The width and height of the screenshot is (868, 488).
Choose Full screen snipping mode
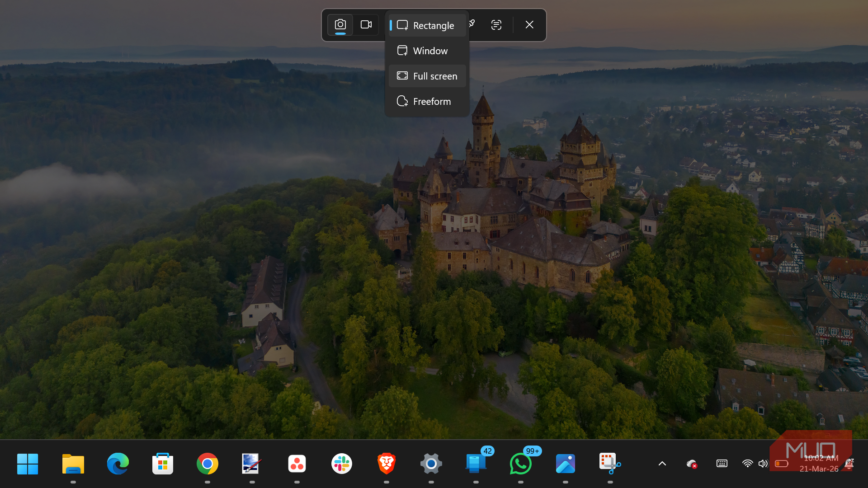(x=427, y=76)
